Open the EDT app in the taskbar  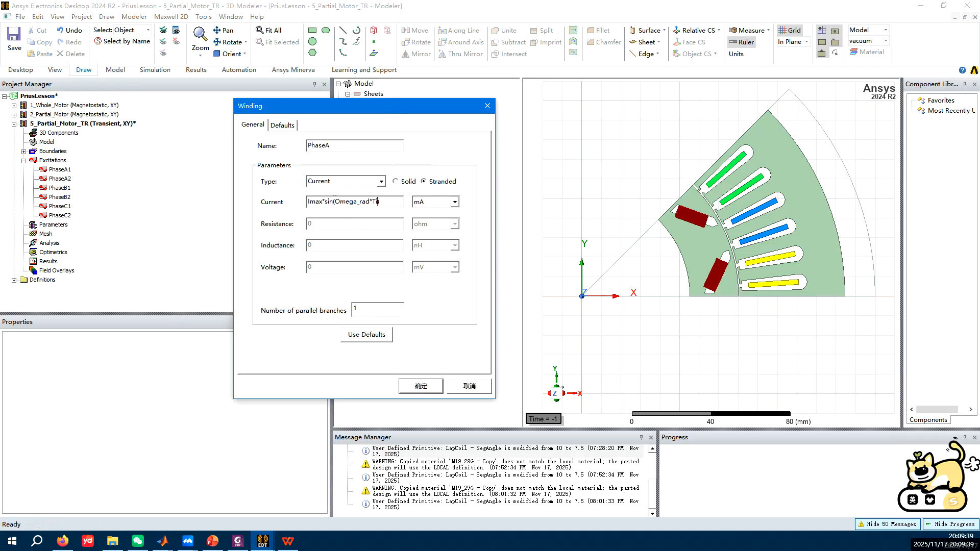(262, 541)
